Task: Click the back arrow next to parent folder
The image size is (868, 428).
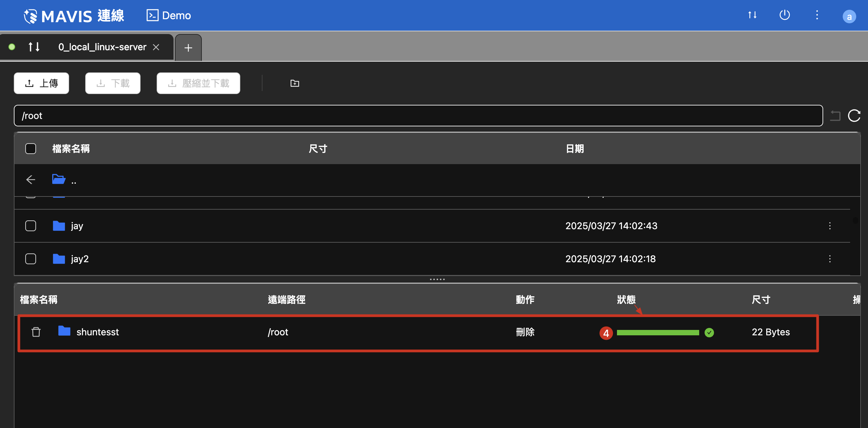Action: coord(31,180)
